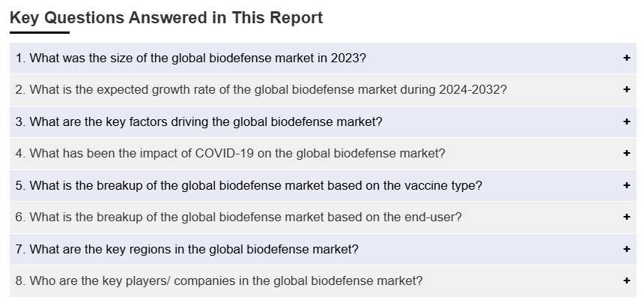Click the plus icon for question 1
This screenshot has width=644, height=303.
(x=626, y=58)
